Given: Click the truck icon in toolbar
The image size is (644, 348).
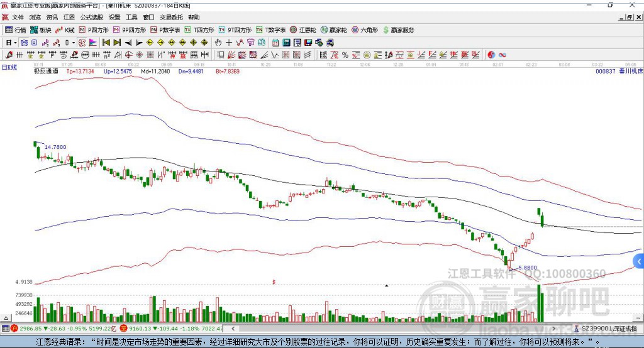Looking at the screenshot, I should pos(330,43).
